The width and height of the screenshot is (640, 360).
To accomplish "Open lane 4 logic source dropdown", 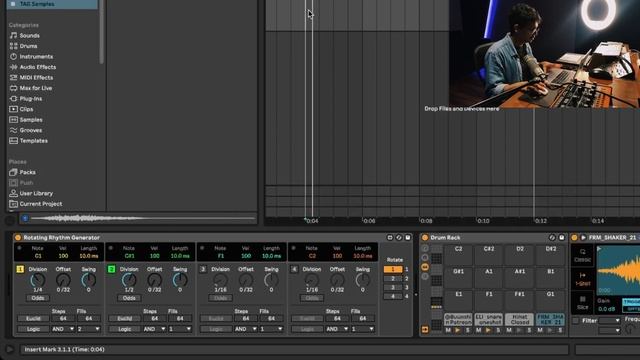I will click(363, 329).
